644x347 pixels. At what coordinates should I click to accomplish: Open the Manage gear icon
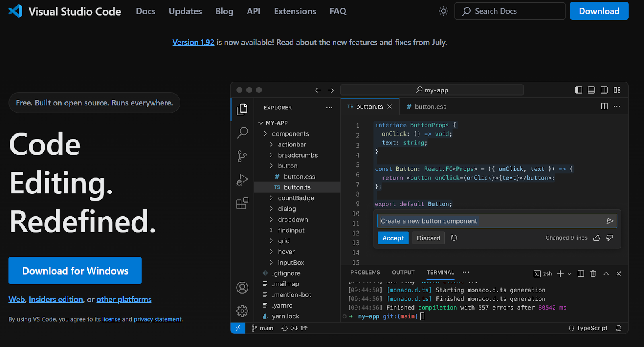pos(242,311)
